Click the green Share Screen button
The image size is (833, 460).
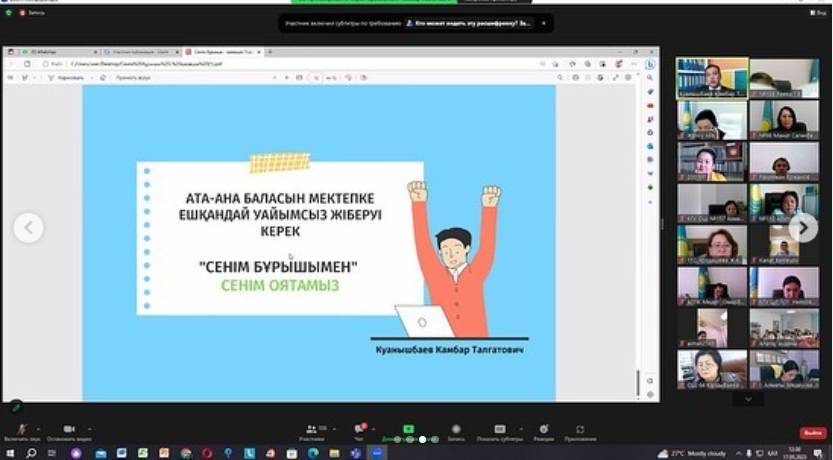(x=408, y=429)
